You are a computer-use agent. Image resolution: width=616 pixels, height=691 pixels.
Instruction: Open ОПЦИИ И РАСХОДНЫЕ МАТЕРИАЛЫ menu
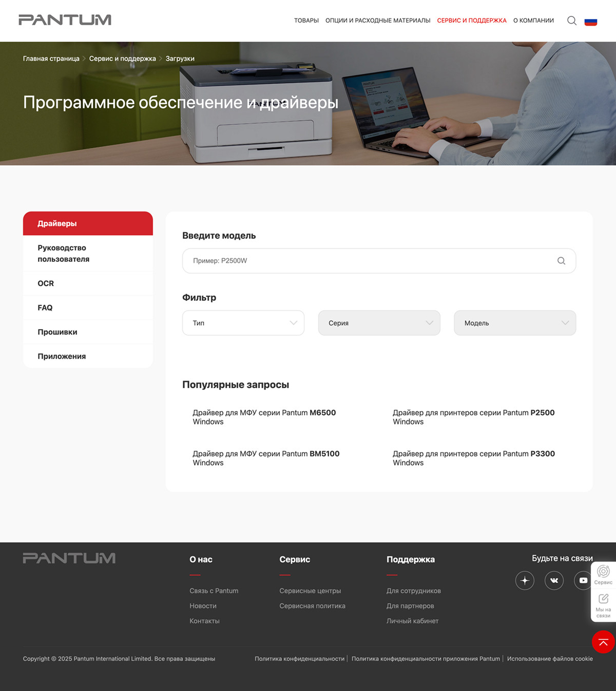(x=378, y=21)
